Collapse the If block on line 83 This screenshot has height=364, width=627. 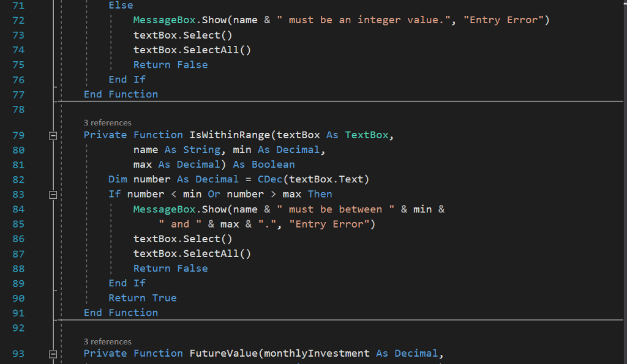tap(53, 194)
